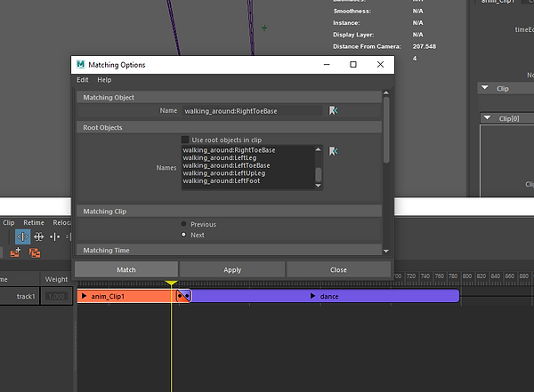
Task: Select the move clip tool in Time Editor
Action: [39, 236]
